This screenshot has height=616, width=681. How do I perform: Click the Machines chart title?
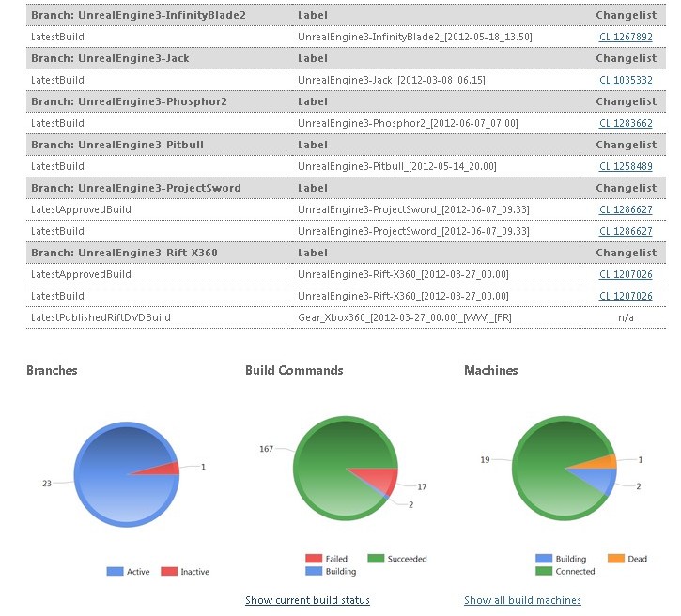coord(490,370)
